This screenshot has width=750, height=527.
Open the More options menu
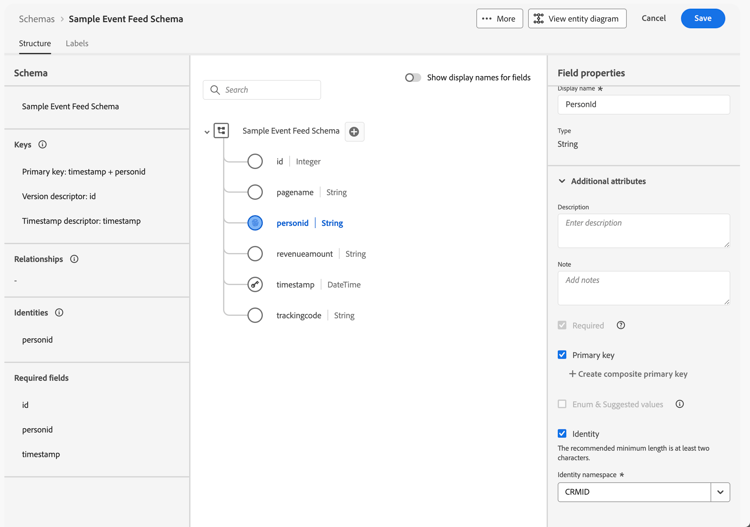pyautogui.click(x=499, y=18)
